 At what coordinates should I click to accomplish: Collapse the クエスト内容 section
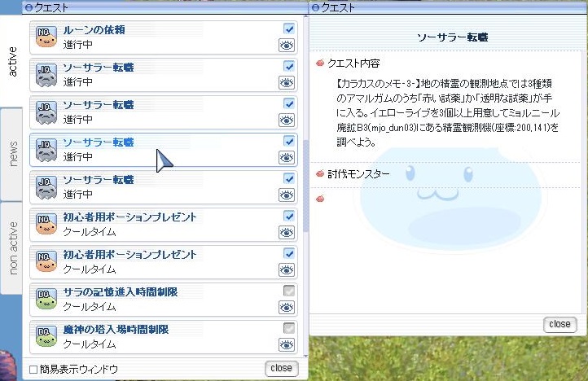pyautogui.click(x=320, y=63)
